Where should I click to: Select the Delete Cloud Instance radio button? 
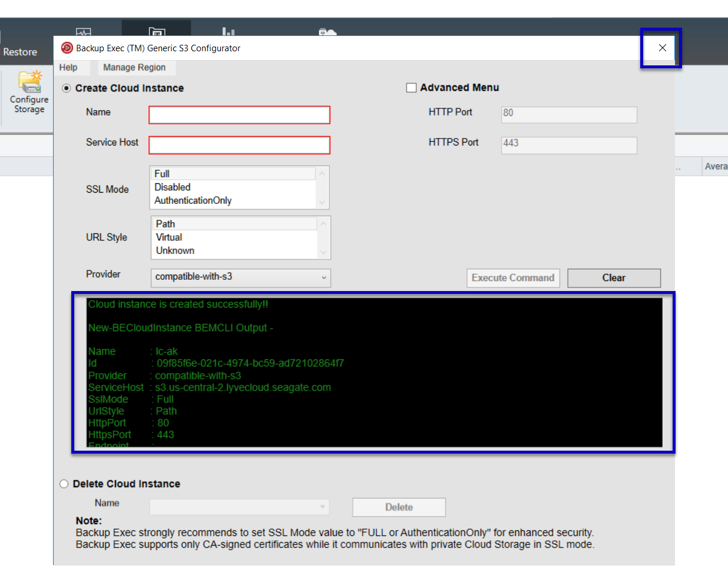(x=64, y=484)
